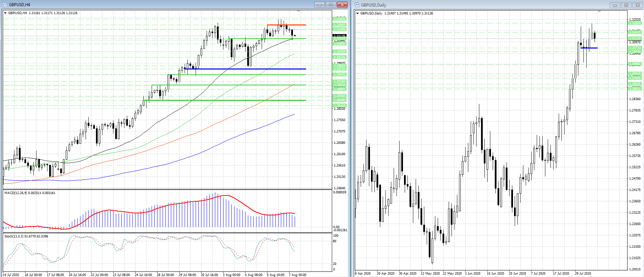644x277 pixels.
Task: Click the GBPUSD,H4 window title icon
Action: [5, 5]
